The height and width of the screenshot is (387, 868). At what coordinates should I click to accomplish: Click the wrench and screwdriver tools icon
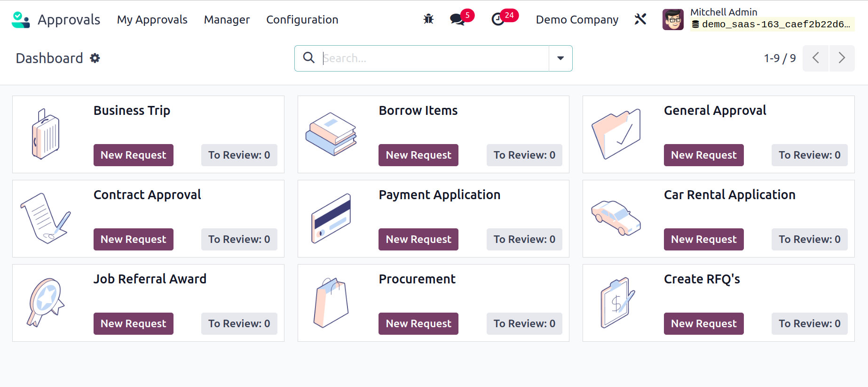[640, 19]
